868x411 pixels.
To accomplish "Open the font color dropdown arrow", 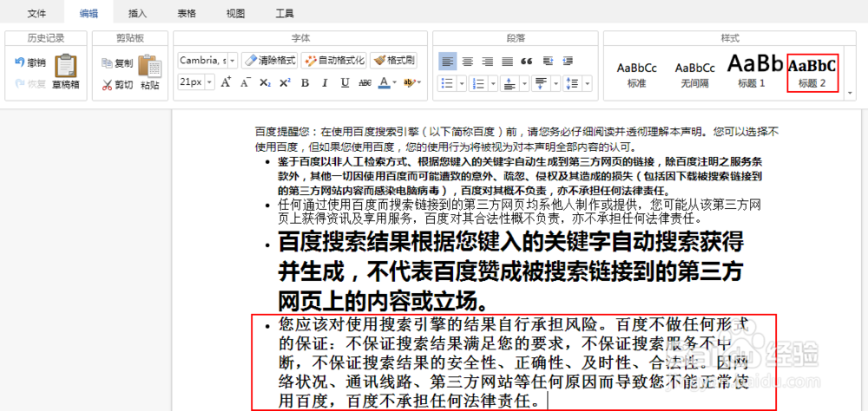I will (394, 82).
